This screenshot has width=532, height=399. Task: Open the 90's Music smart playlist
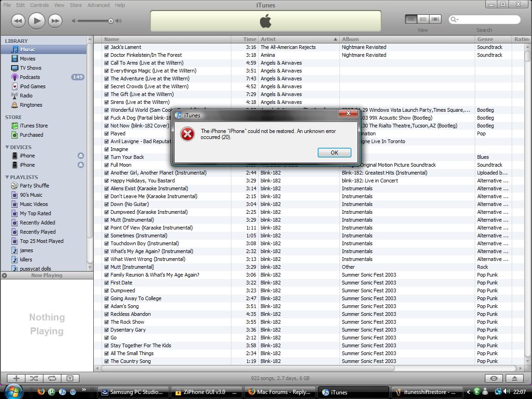(x=31, y=195)
